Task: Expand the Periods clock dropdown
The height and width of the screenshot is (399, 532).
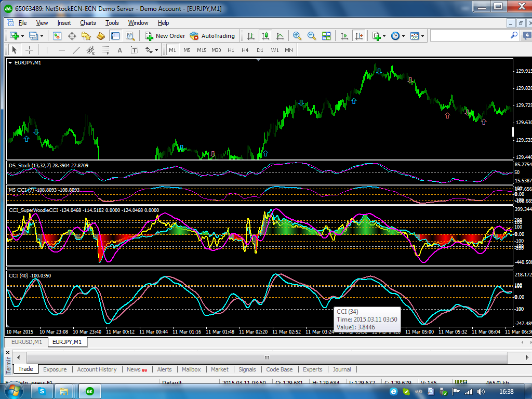Action: (404, 36)
